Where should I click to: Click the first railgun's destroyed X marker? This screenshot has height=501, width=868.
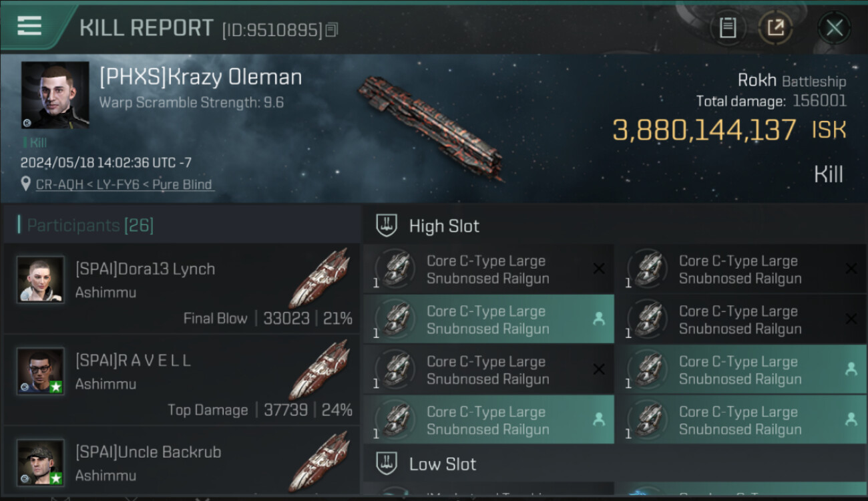point(599,269)
